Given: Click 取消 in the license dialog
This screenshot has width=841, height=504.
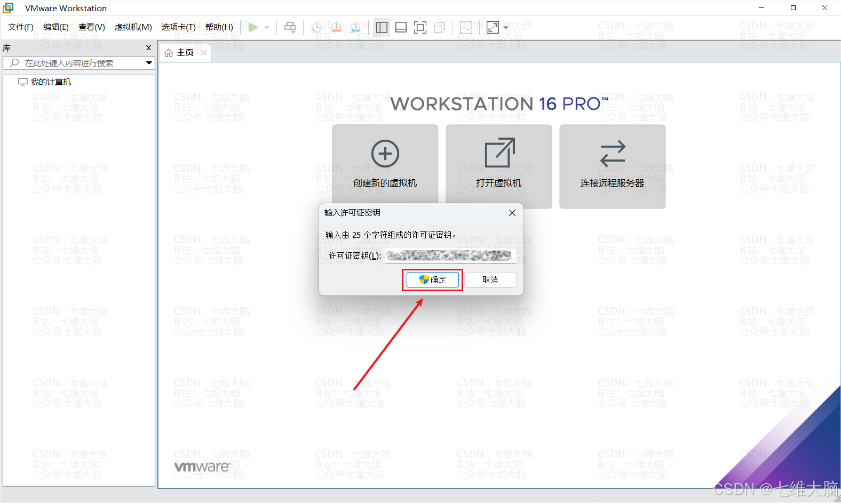Looking at the screenshot, I should pos(490,280).
